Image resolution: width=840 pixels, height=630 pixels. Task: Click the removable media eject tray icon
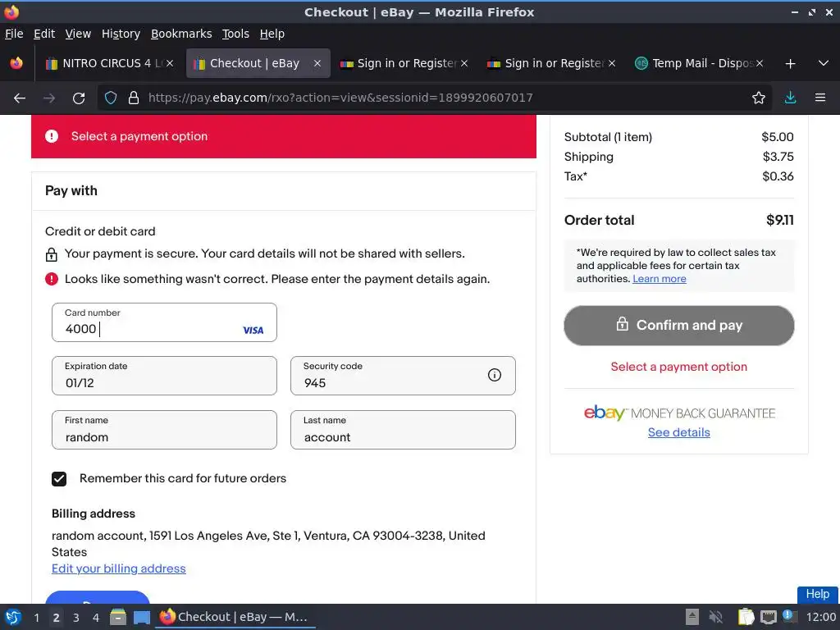click(x=692, y=617)
